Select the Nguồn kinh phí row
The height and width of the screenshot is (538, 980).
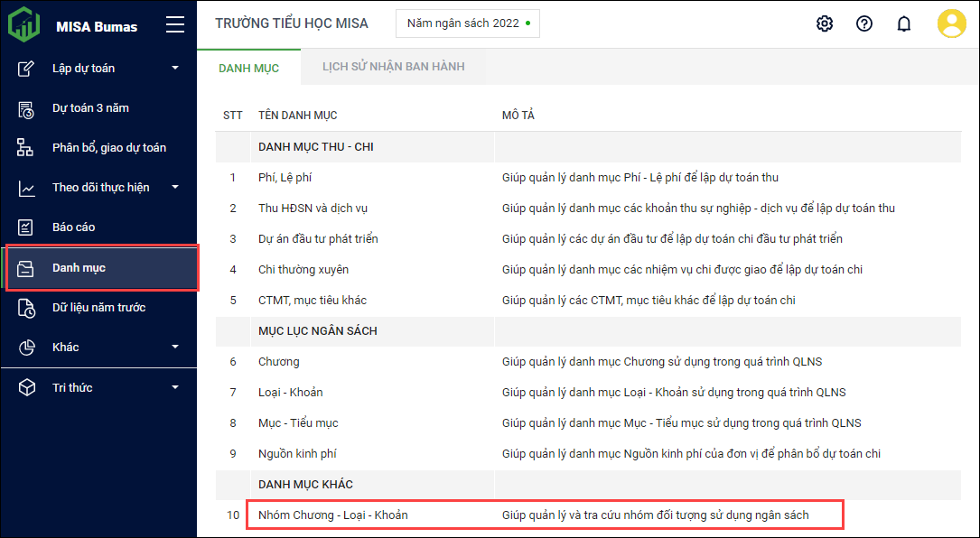[x=297, y=454]
